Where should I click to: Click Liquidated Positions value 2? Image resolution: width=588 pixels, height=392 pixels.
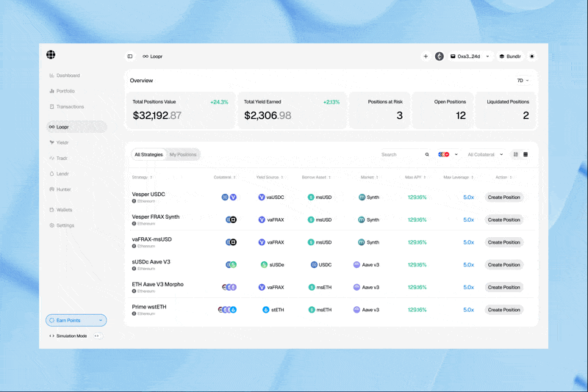[526, 115]
